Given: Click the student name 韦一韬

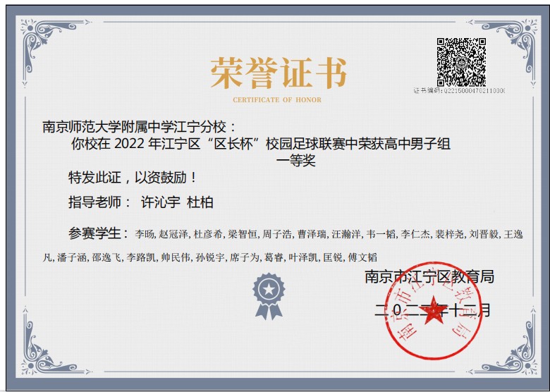Looking at the screenshot, I should pos(381,234).
